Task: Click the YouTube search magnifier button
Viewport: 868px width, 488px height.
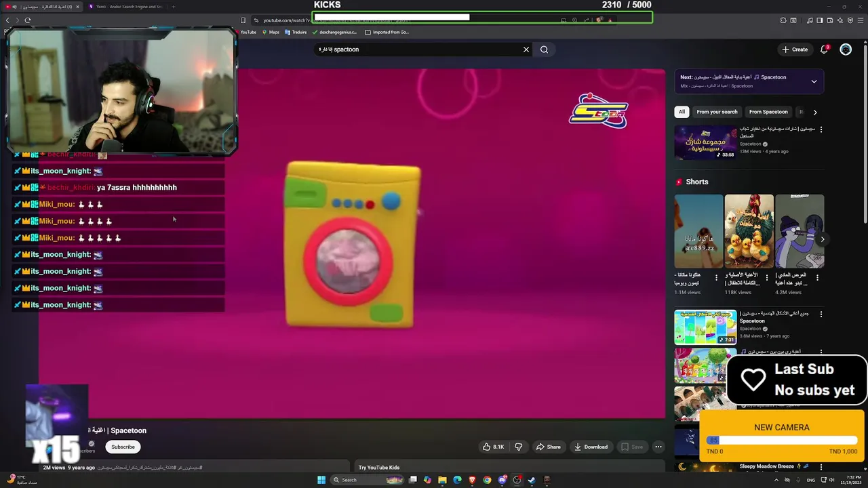Action: pos(544,49)
